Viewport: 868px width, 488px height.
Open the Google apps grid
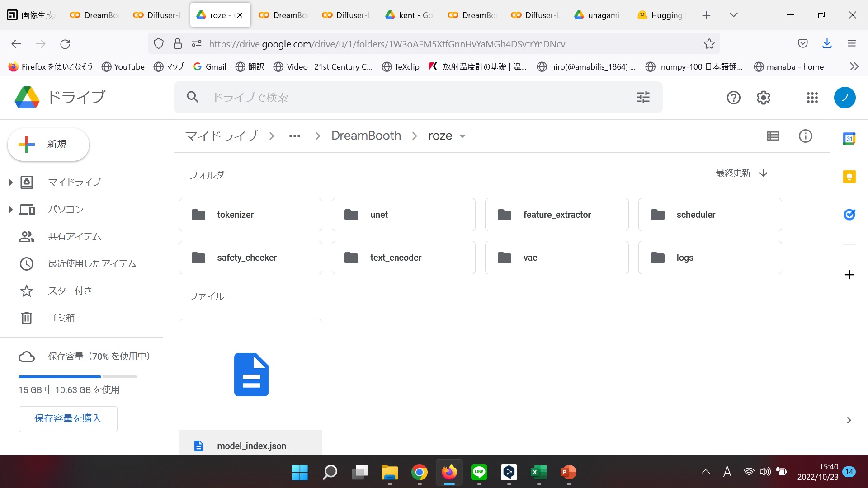812,97
